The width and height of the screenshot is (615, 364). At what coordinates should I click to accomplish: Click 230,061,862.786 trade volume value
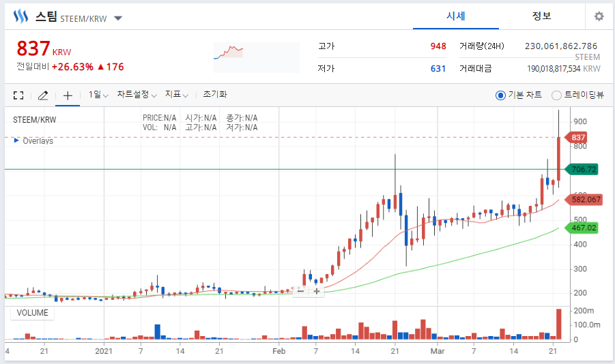pos(561,46)
